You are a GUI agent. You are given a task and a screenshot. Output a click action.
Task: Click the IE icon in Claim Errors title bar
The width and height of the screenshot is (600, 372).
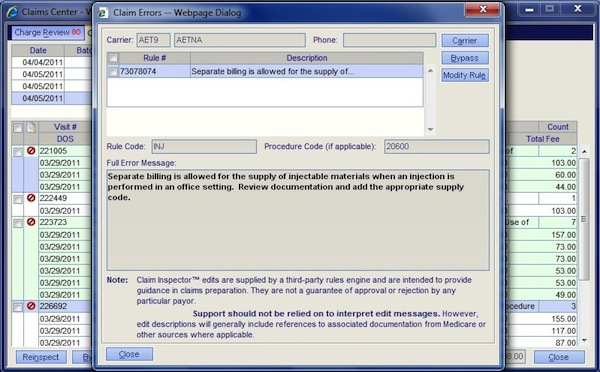(103, 13)
